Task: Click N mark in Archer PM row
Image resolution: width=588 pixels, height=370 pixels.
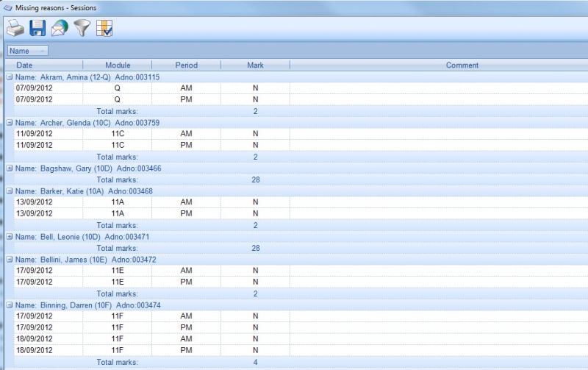Action: point(255,145)
